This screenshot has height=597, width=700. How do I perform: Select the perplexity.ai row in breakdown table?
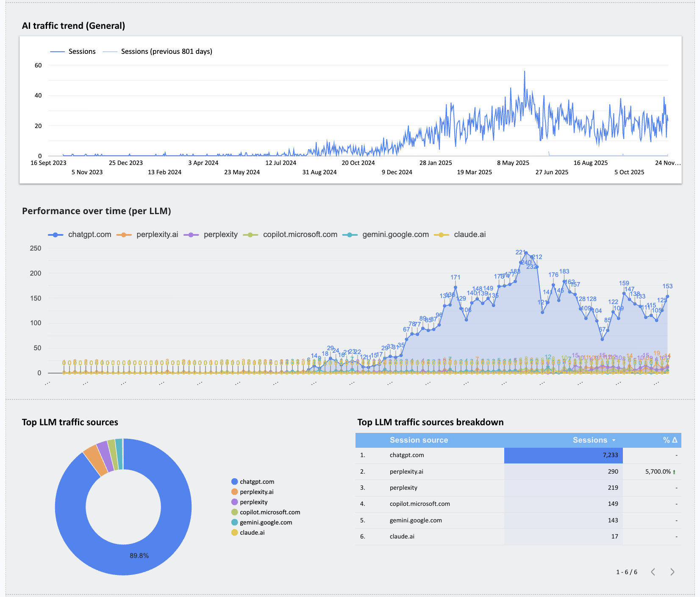[x=518, y=471]
